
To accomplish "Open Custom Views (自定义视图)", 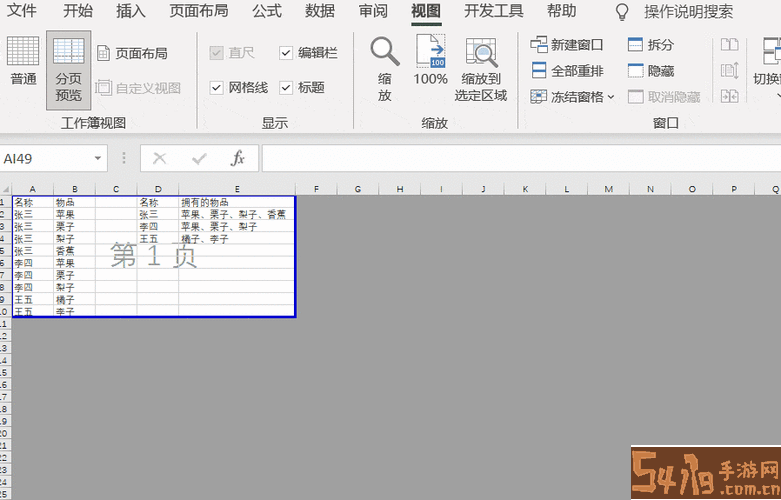I will pos(138,88).
